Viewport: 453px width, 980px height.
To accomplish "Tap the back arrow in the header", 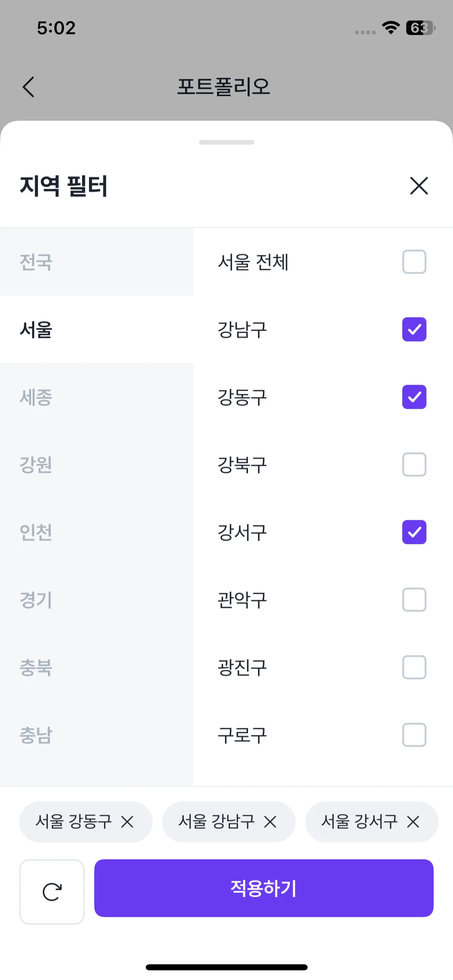I will [28, 87].
